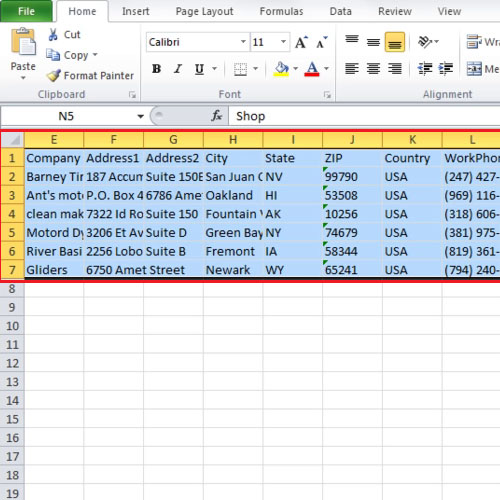Open the Font dialog launcher
The height and width of the screenshot is (500, 500).
(327, 95)
